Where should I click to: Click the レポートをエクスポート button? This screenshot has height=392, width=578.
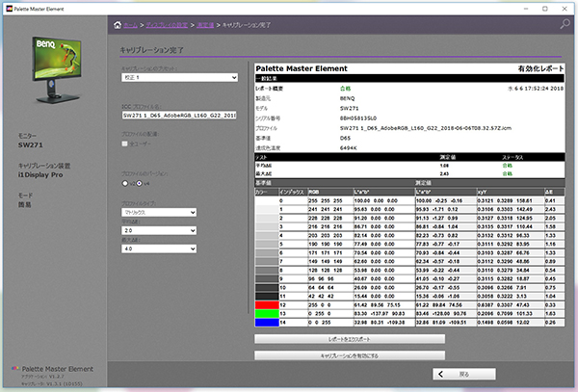(349, 340)
